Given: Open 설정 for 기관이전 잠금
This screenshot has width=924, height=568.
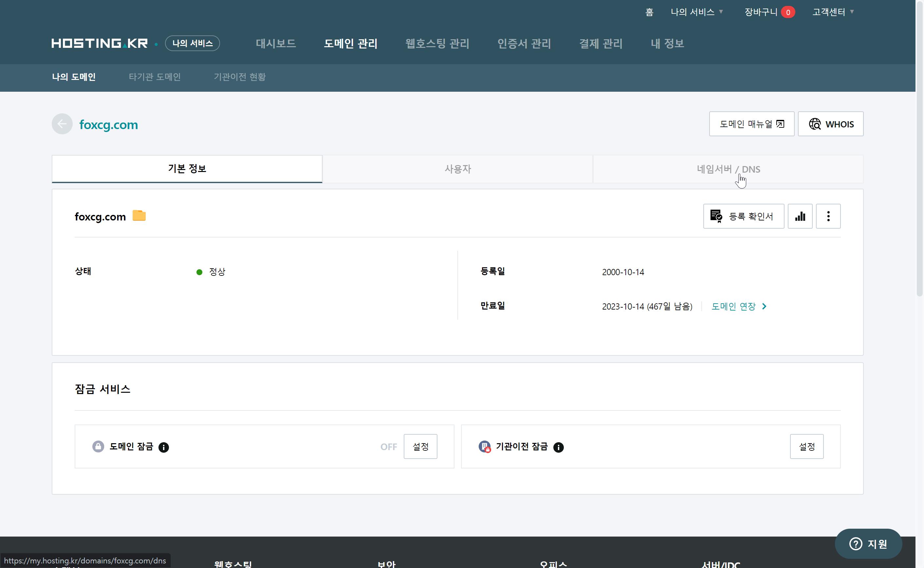Looking at the screenshot, I should point(806,447).
